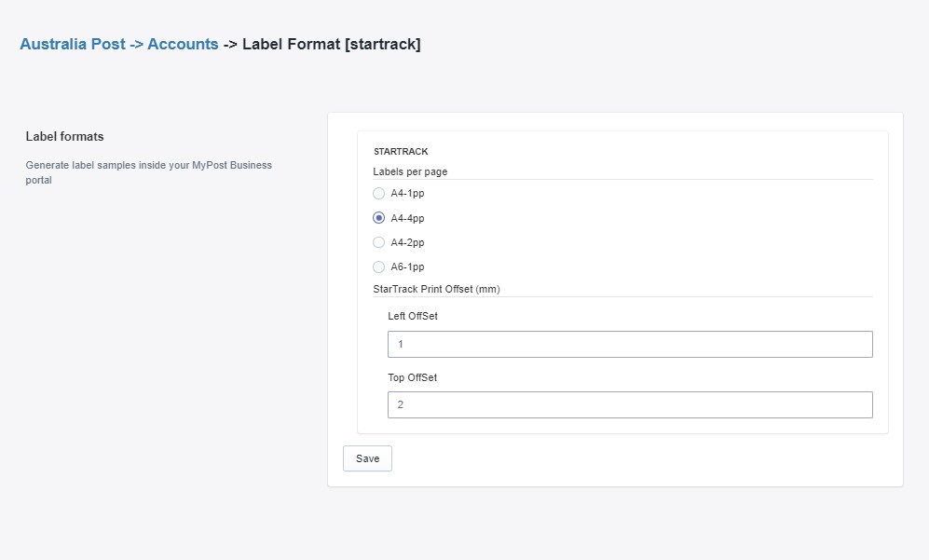Screen dimensions: 929x560
Task: Choose the A4-2pp radio button
Action: click(378, 242)
